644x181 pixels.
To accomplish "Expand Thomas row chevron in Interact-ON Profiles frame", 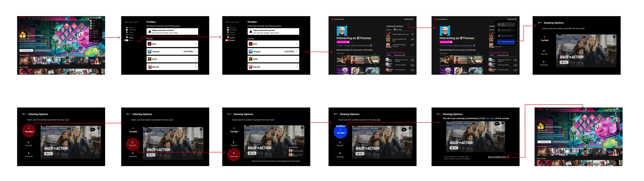I will (x=297, y=51).
